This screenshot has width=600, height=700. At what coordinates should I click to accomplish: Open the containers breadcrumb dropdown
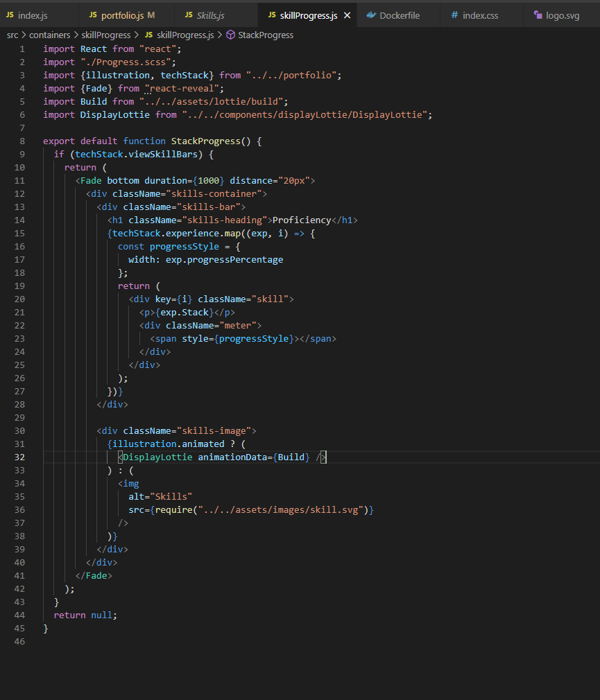(49, 35)
